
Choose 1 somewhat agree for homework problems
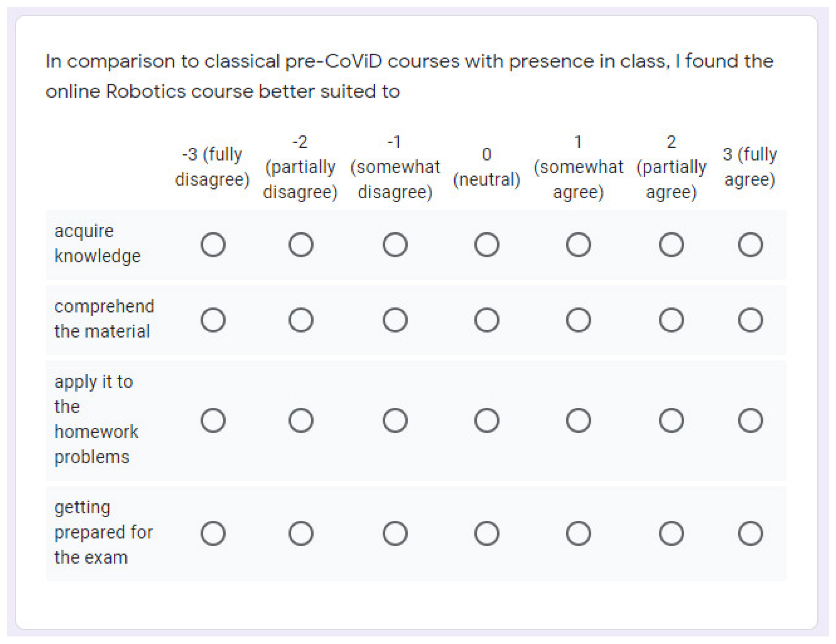pos(579,420)
